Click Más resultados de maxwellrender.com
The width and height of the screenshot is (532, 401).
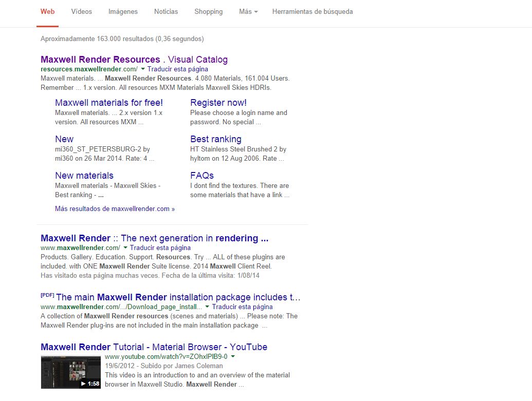click(115, 209)
